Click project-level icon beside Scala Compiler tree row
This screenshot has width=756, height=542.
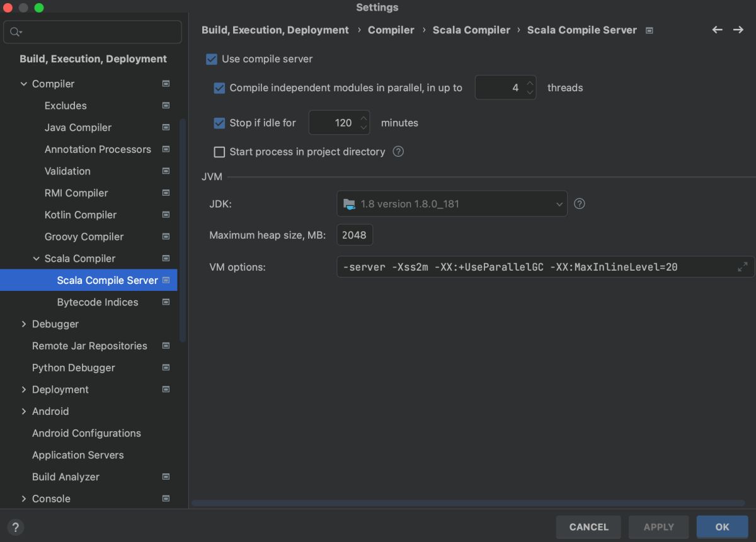166,258
